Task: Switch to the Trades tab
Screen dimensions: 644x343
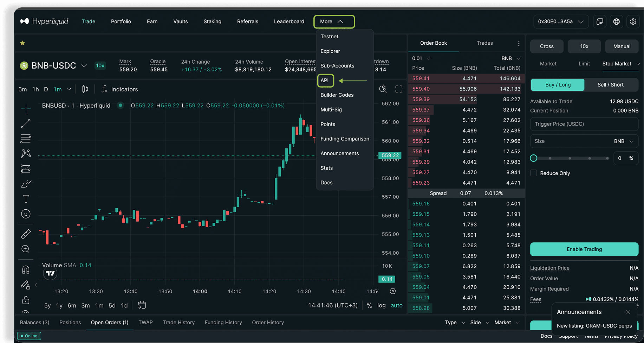Action: (484, 43)
